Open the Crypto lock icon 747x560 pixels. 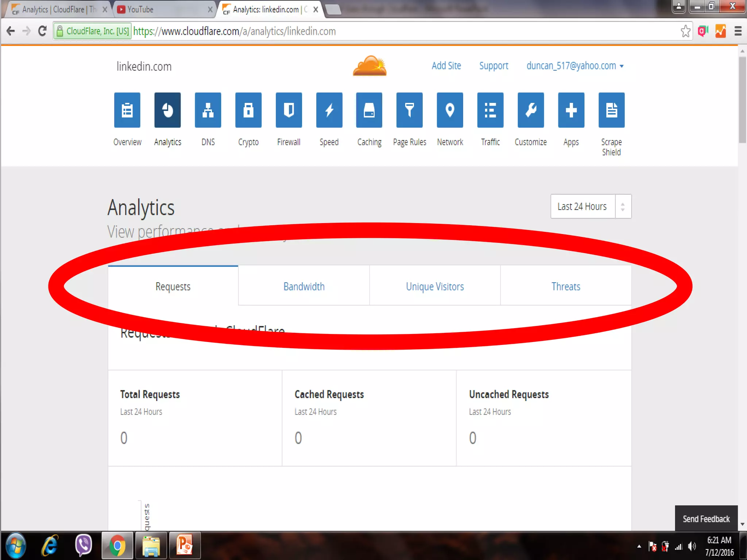(248, 110)
